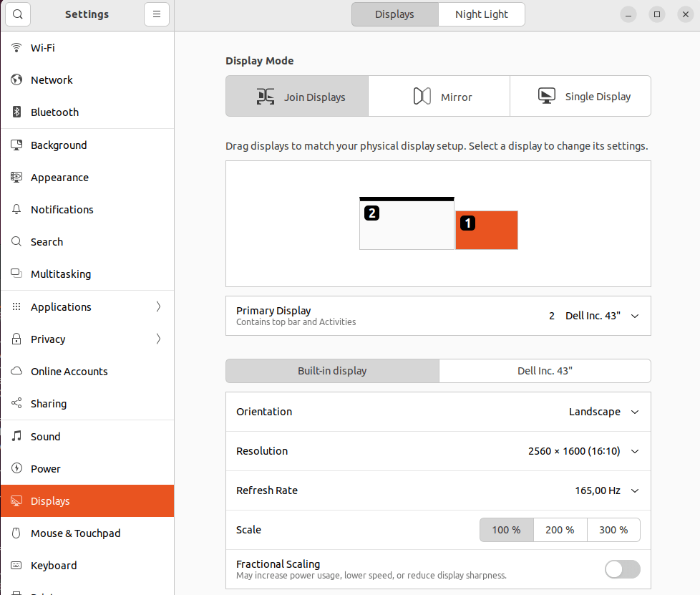The height and width of the screenshot is (595, 700).
Task: Maximize the Settings window
Action: (656, 15)
